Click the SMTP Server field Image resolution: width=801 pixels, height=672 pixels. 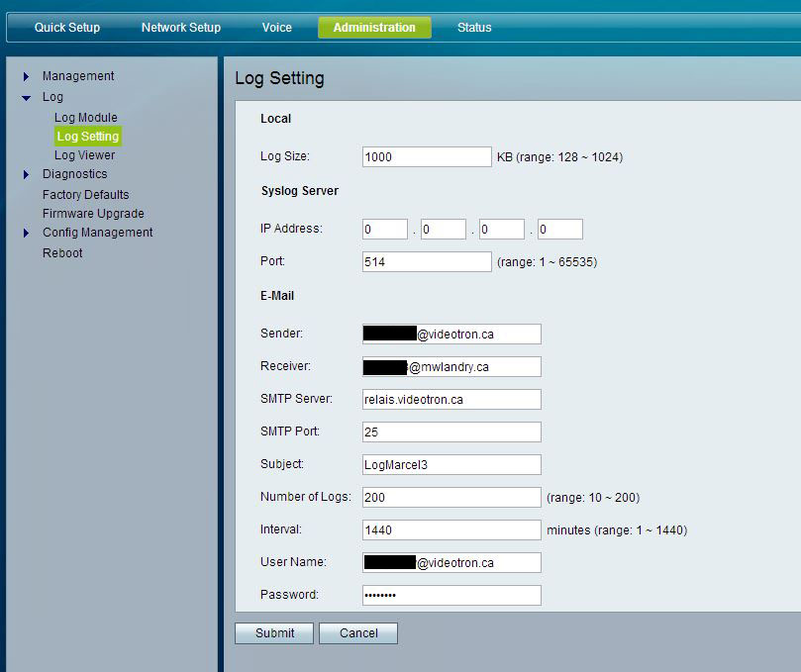click(x=451, y=400)
